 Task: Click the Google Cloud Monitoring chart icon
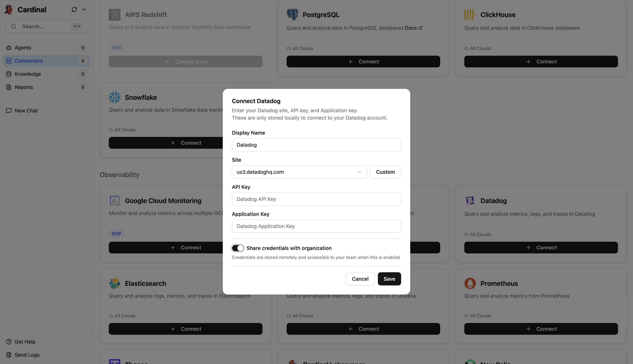click(x=114, y=200)
